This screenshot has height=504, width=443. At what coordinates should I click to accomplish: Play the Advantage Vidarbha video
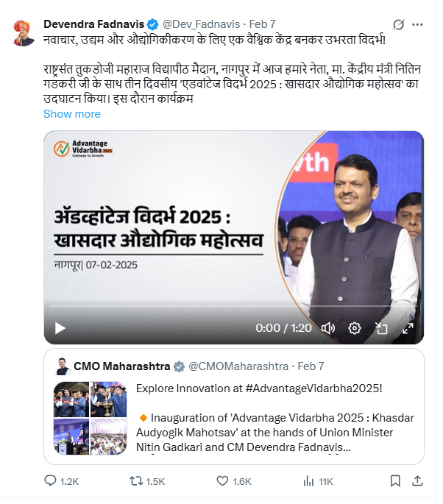point(60,328)
